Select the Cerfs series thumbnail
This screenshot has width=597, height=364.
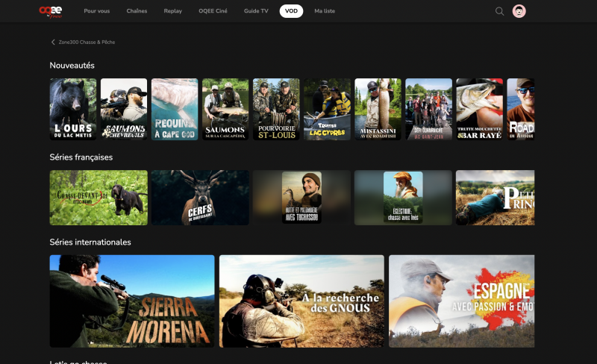(x=200, y=198)
